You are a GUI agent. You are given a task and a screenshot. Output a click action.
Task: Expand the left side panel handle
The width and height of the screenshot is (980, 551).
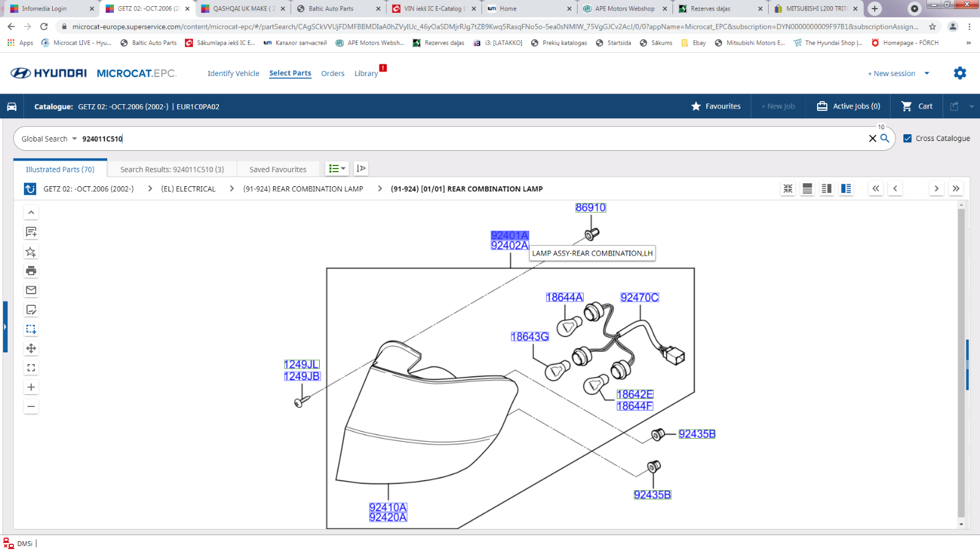(x=5, y=327)
